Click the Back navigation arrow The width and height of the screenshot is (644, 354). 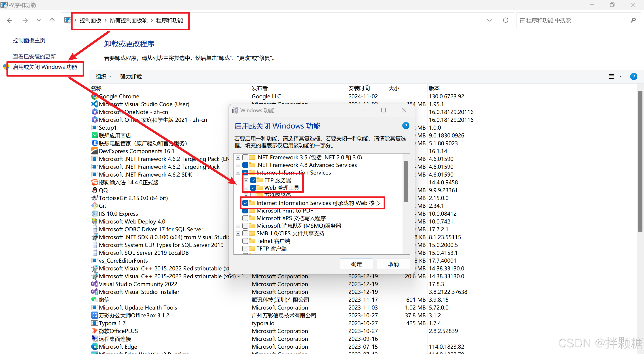click(10, 20)
